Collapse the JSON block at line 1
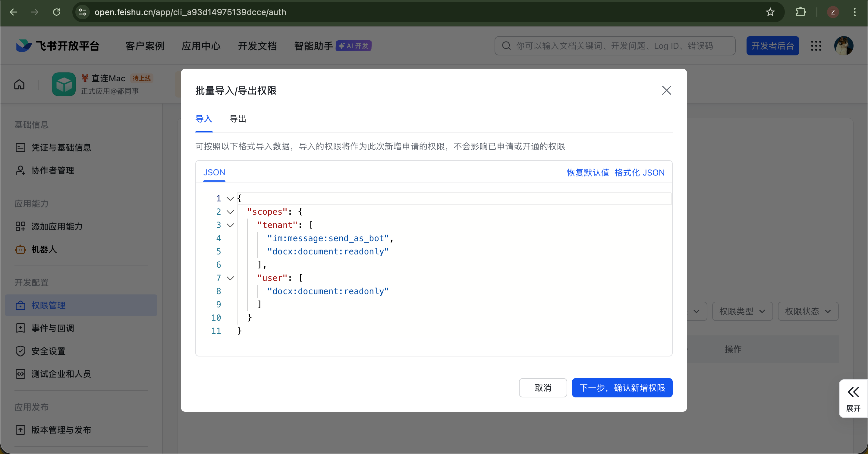 coord(230,199)
